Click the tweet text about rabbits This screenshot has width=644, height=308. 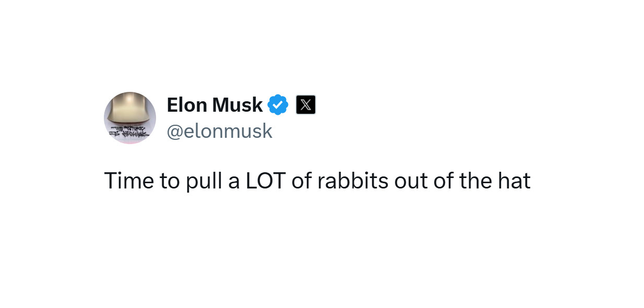point(317,181)
